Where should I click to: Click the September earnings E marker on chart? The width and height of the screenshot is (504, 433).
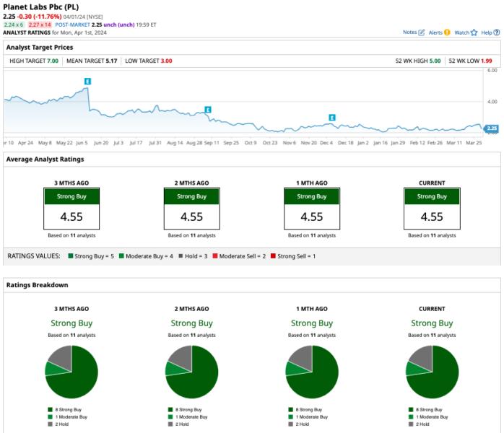click(208, 110)
